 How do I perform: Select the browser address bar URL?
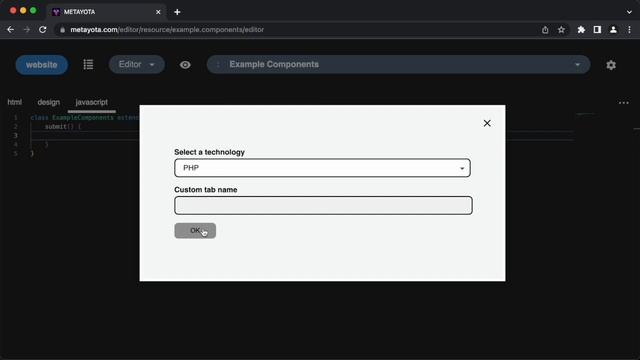click(167, 30)
